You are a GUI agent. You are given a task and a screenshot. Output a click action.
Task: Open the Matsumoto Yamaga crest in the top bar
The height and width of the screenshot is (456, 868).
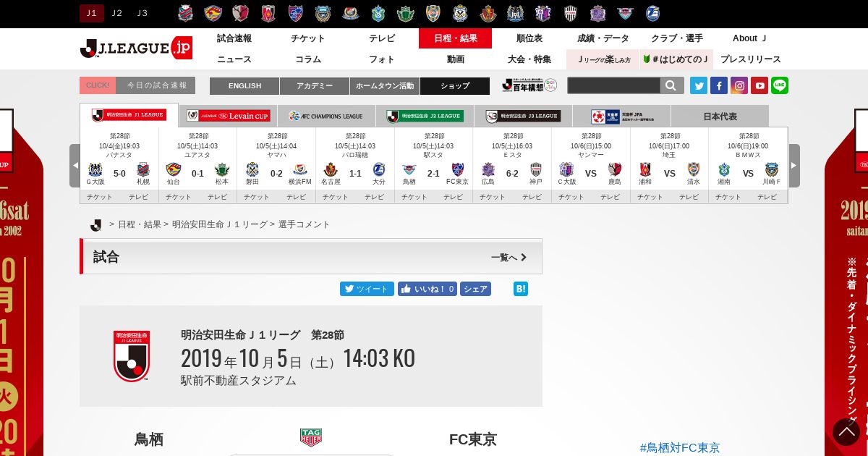tap(405, 13)
